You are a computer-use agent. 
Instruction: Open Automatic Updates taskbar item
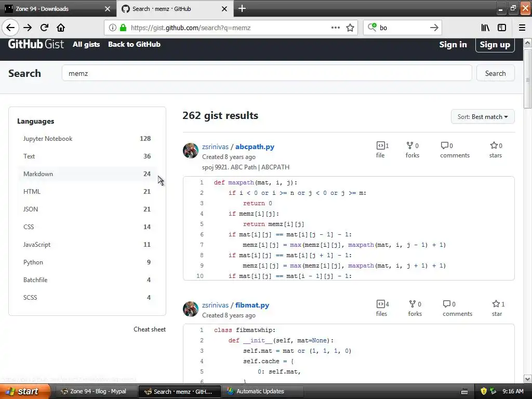coord(262,391)
